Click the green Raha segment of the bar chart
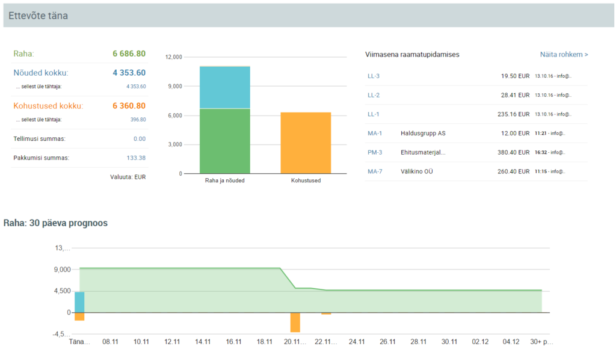This screenshot has height=364, width=616. point(225,141)
